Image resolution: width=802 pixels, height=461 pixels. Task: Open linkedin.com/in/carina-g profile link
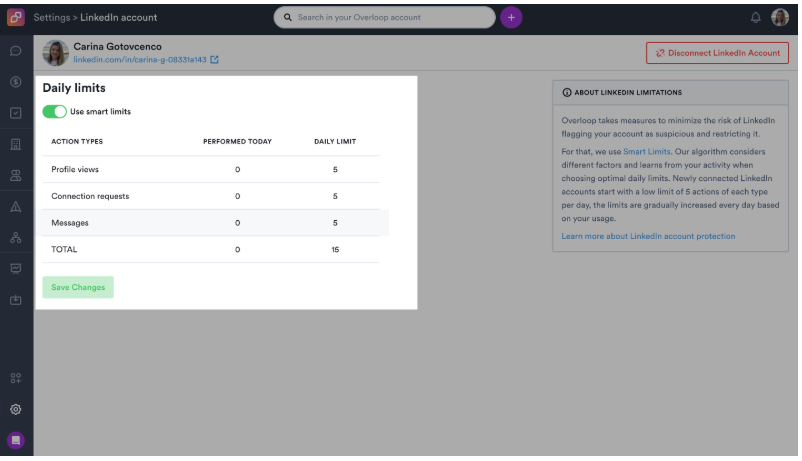tap(140, 60)
